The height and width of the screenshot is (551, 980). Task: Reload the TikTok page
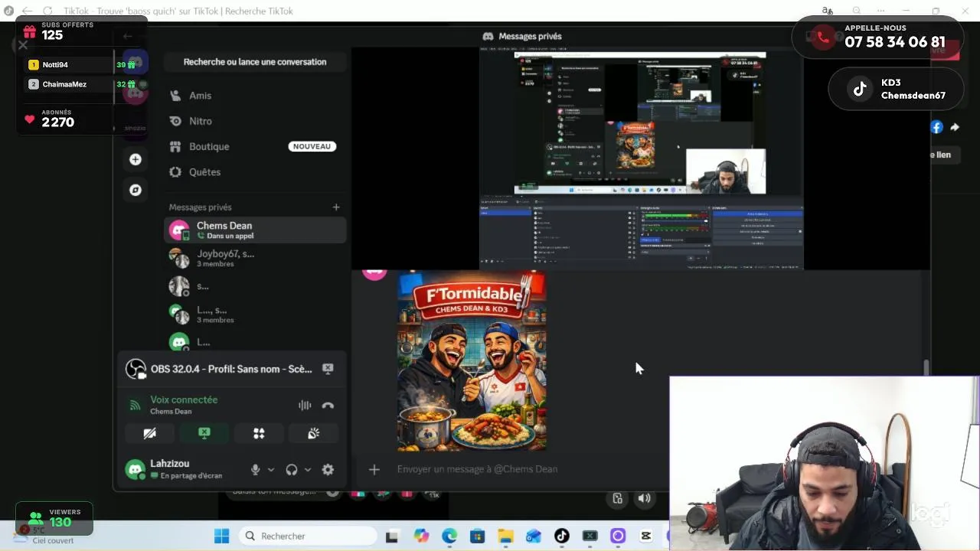[47, 11]
